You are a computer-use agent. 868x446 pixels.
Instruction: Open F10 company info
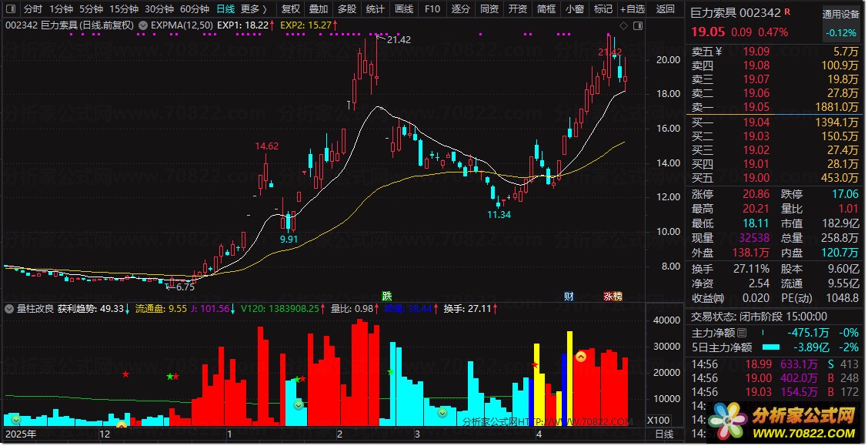click(432, 9)
